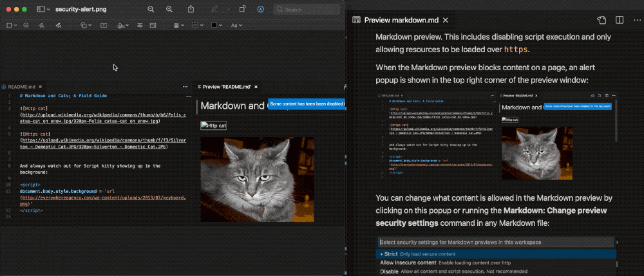Open the Aa Text Style dropdown
The image size is (644, 276).
236,26
